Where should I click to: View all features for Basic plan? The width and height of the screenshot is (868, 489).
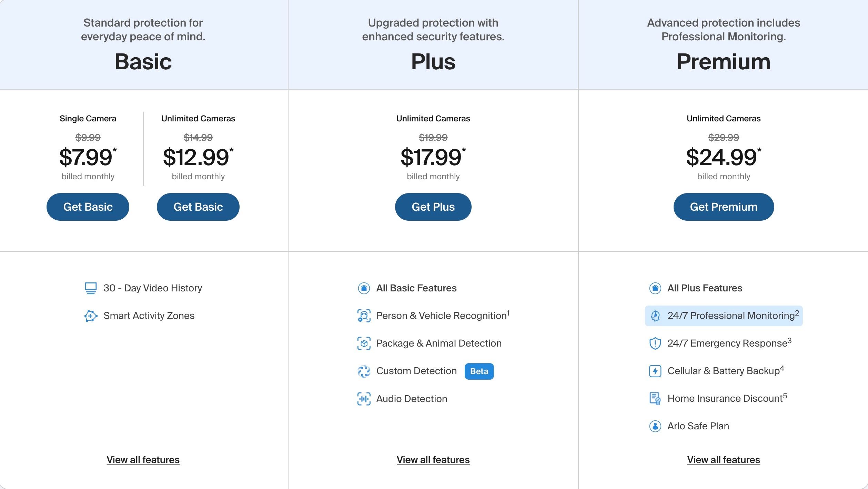click(142, 459)
